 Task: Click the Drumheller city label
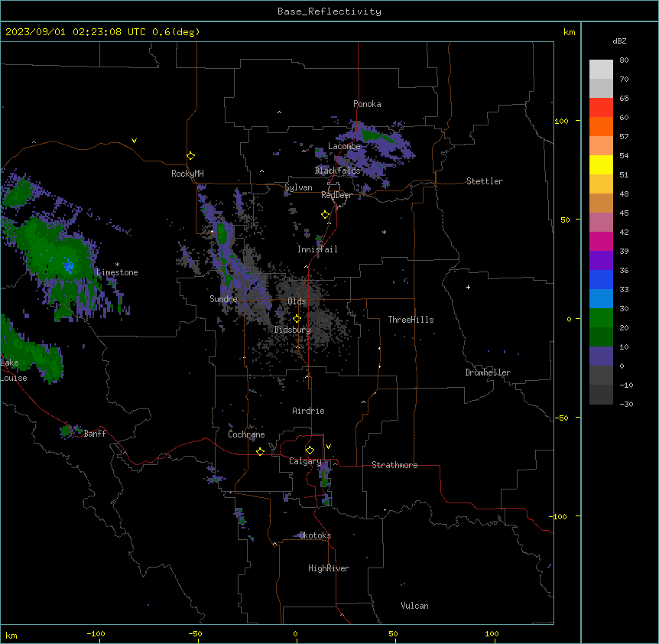(x=488, y=372)
